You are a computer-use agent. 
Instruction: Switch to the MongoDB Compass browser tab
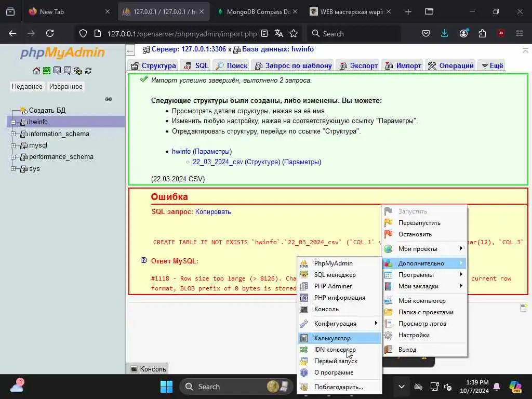[x=258, y=11]
